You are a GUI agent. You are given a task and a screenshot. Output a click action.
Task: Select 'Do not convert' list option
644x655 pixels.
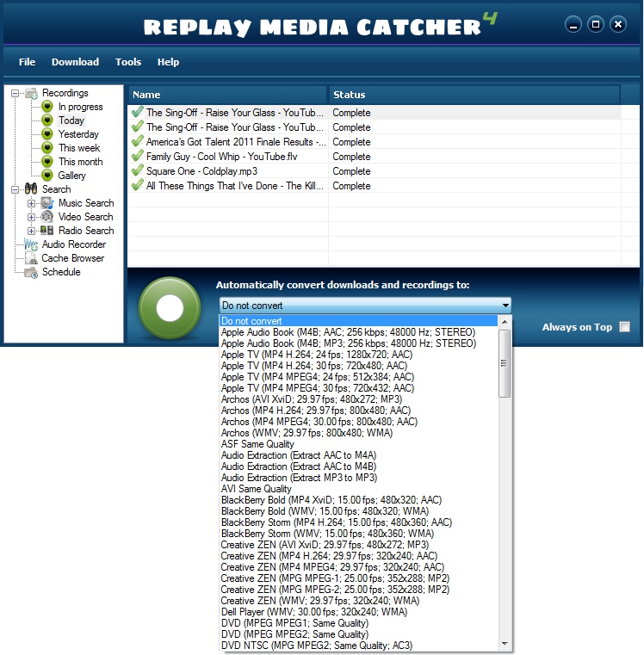click(x=358, y=321)
